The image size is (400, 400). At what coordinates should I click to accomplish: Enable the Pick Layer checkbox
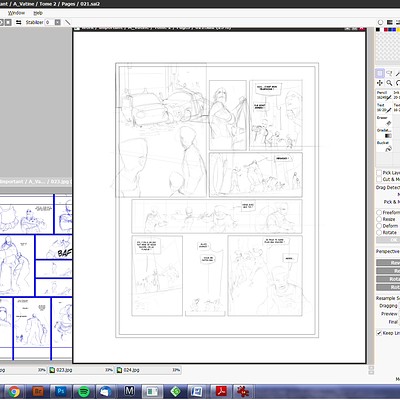point(379,173)
